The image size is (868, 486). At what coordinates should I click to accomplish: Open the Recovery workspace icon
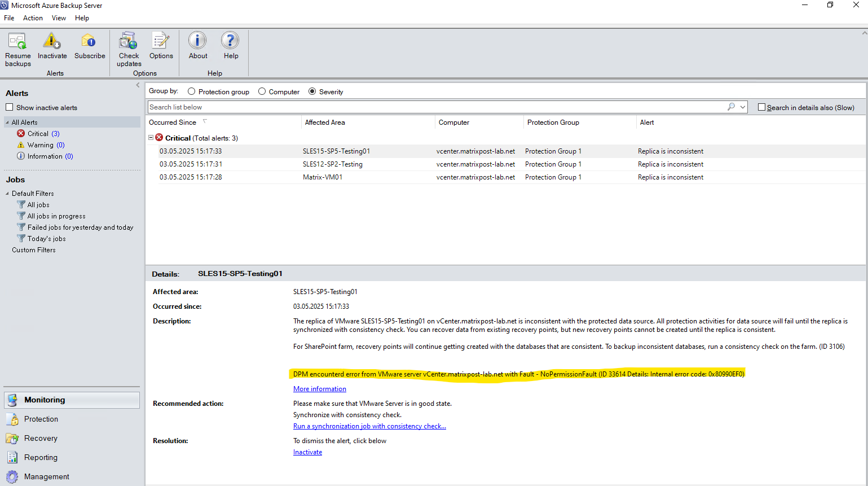(12, 439)
